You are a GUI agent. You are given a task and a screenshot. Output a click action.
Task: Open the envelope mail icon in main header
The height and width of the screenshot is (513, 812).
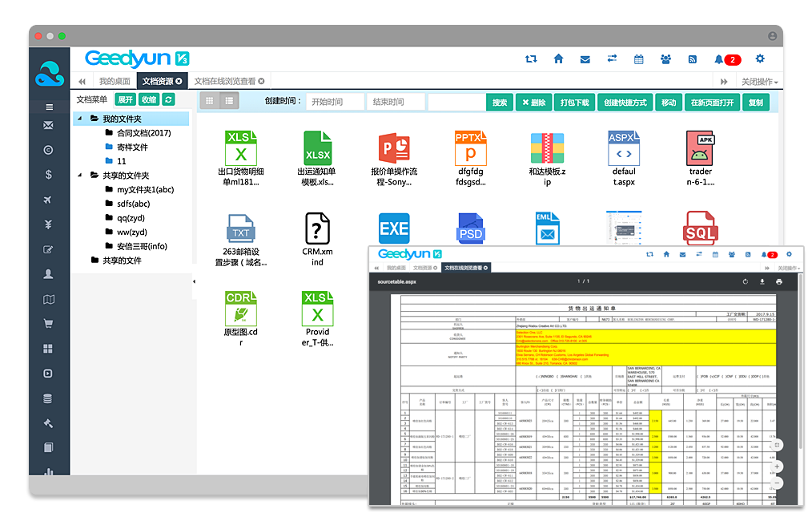(585, 59)
